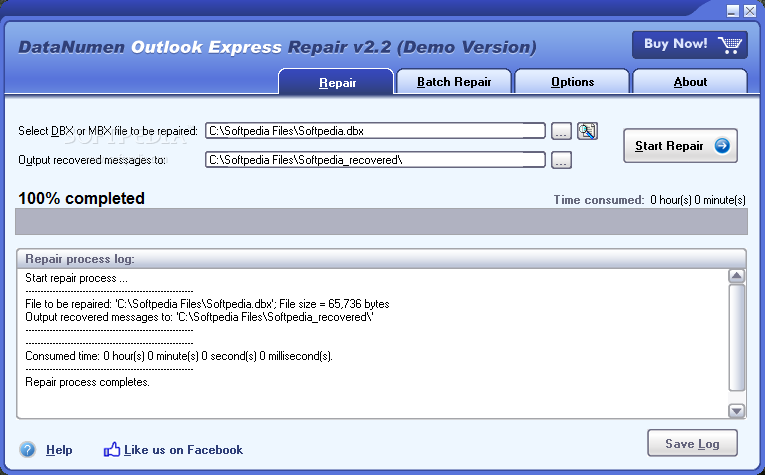Switch to the Repair tab
Screen dimensions: 765x475
336,81
